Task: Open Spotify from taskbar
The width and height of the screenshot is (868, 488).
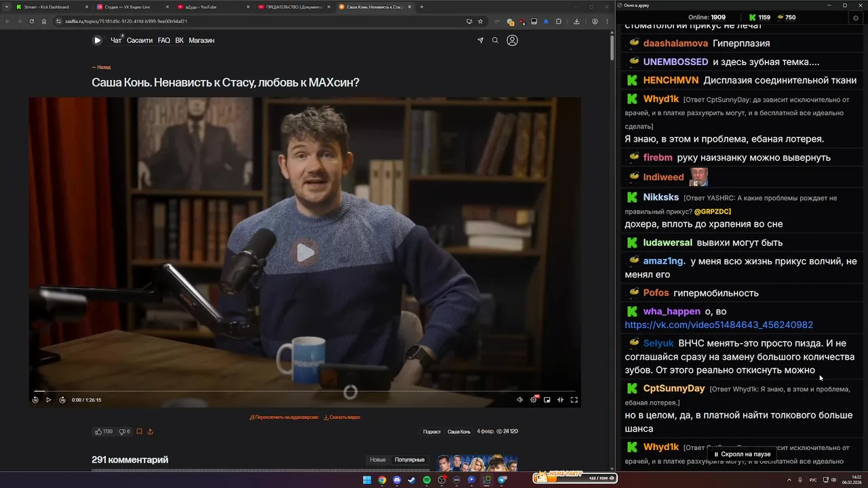Action: click(427, 480)
